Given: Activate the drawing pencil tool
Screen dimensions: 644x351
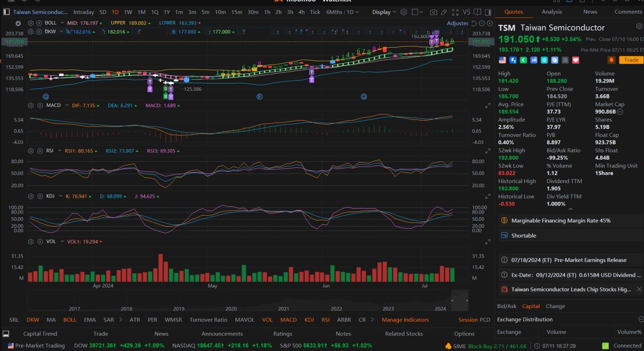Looking at the screenshot, I should pos(444,12).
